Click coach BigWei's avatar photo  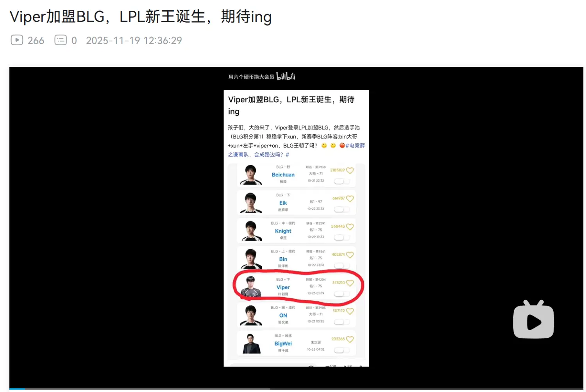pyautogui.click(x=251, y=344)
